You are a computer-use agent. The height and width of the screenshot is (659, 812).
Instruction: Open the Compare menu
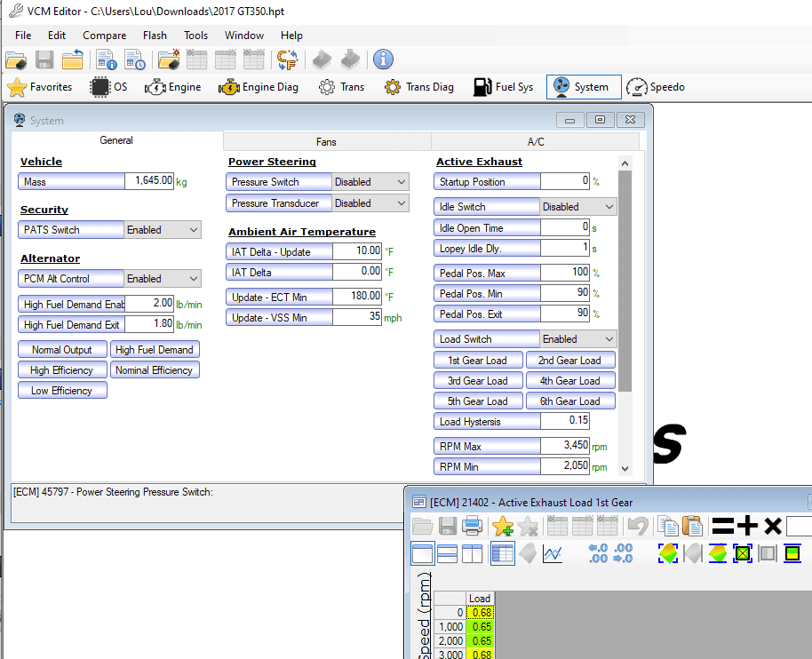click(x=105, y=36)
